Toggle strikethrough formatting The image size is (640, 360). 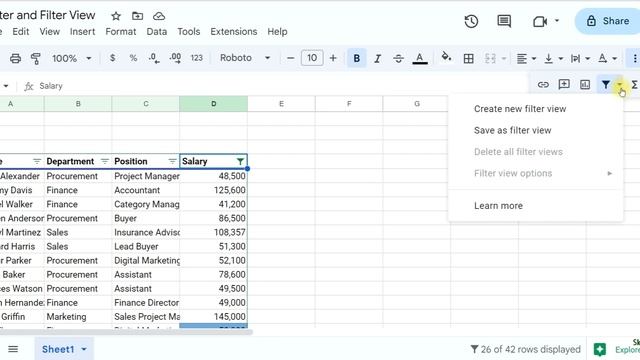(x=398, y=58)
